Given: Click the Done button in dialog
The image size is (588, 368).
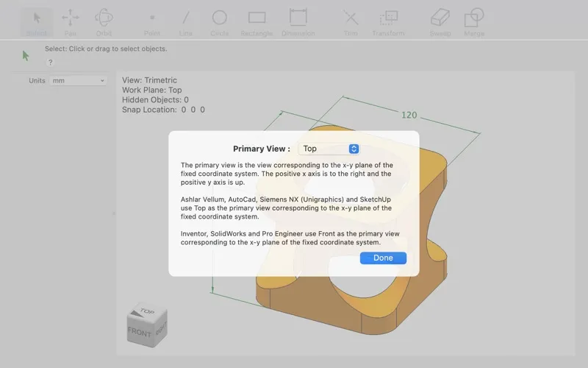Looking at the screenshot, I should coord(383,258).
